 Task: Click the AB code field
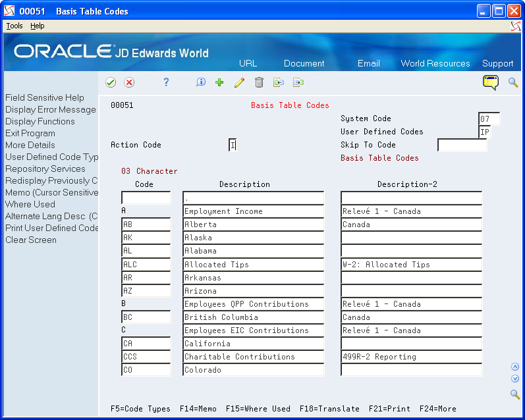[146, 224]
